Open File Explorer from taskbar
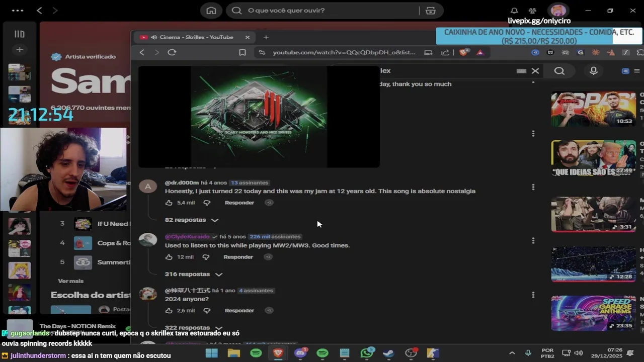This screenshot has width=644, height=362. coord(234,353)
